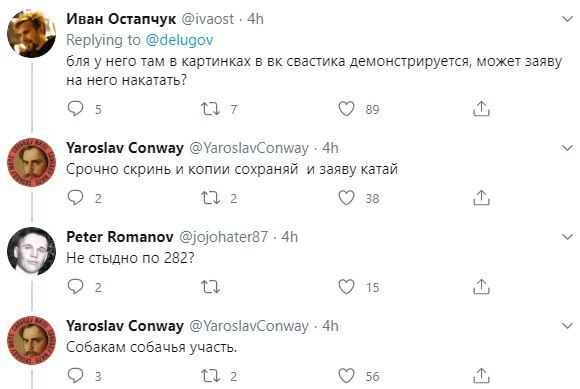Screen dimensions: 580x389
Task: Like the tweet with 38 likes
Action: point(346,198)
